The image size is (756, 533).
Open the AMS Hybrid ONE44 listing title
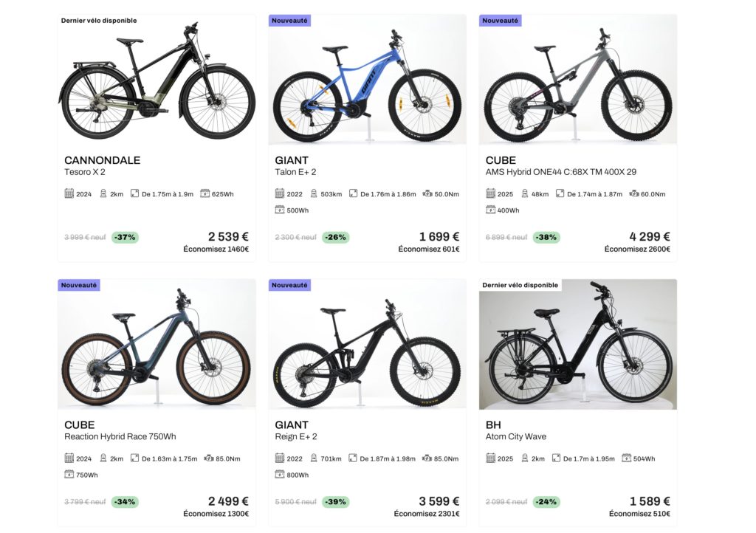click(560, 172)
